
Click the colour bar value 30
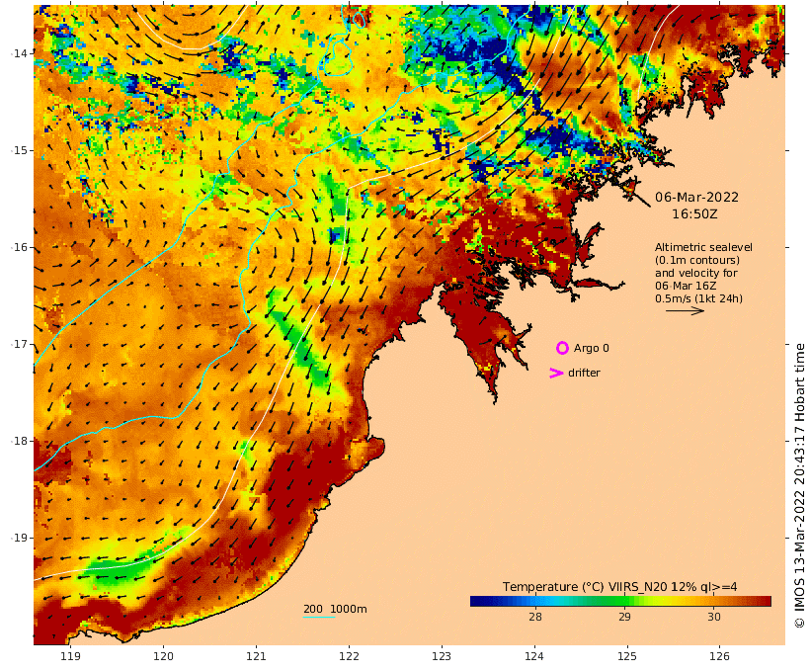(x=714, y=617)
